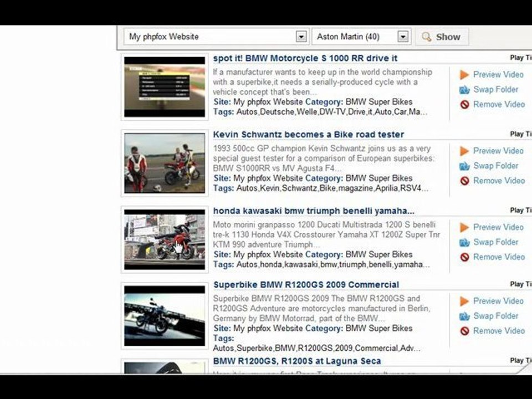Click the play icon beside Preview Video for BMW Motorcycle S 1000 RR

pos(464,75)
